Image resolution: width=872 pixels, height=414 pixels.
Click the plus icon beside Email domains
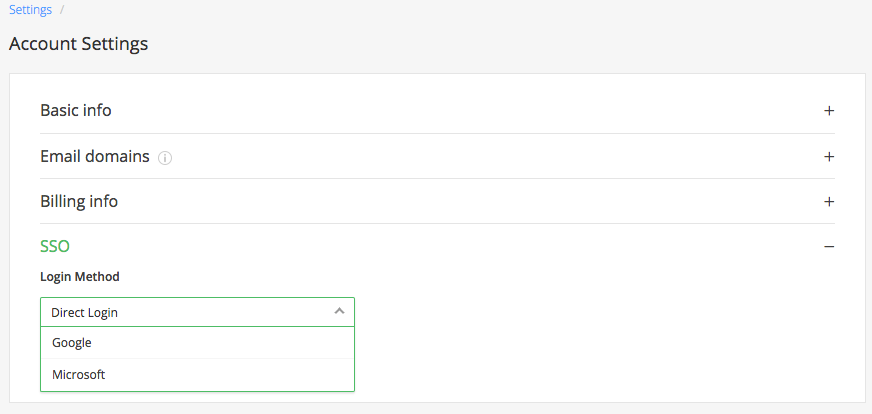[x=829, y=156]
